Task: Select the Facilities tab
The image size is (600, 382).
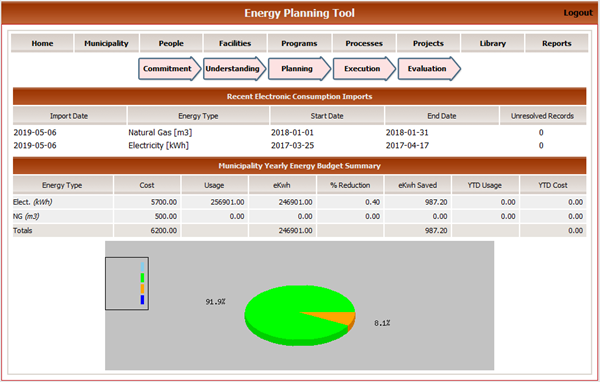Action: coord(235,43)
